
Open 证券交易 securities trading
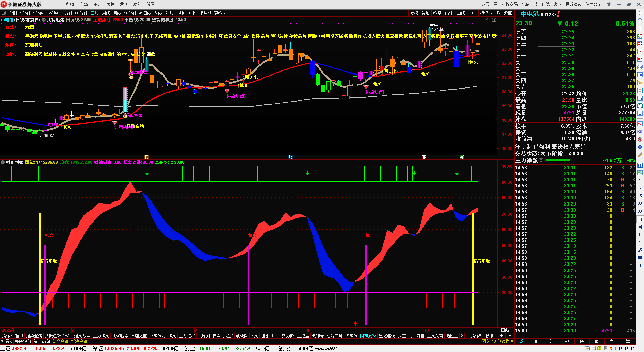pos(489,4)
